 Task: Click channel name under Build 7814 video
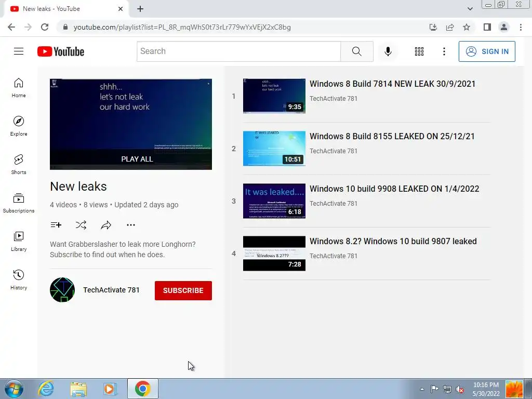[x=333, y=98]
